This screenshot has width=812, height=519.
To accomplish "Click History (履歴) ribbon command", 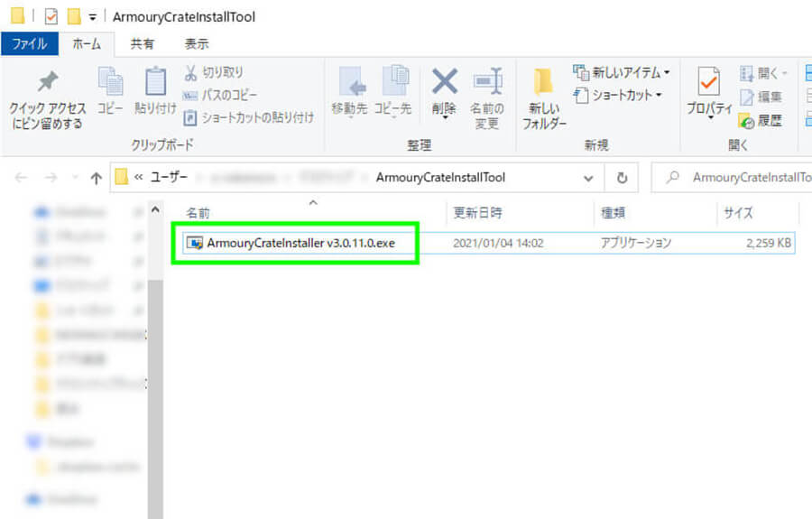I will click(761, 121).
